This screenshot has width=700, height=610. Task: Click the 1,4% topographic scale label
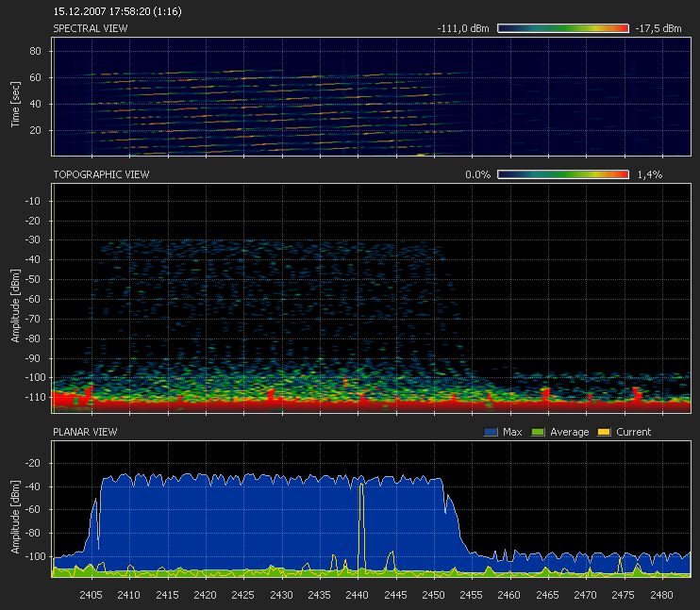650,174
